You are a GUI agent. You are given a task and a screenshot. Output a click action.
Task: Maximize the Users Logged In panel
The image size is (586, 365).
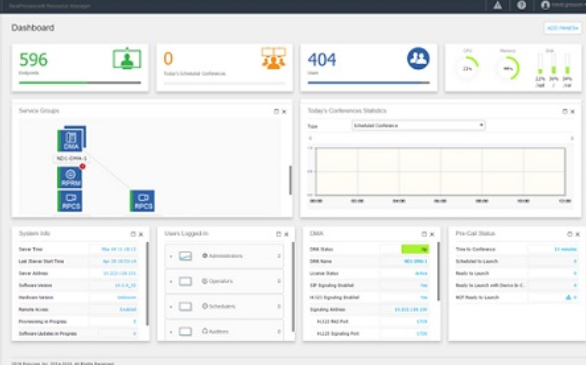[278, 234]
